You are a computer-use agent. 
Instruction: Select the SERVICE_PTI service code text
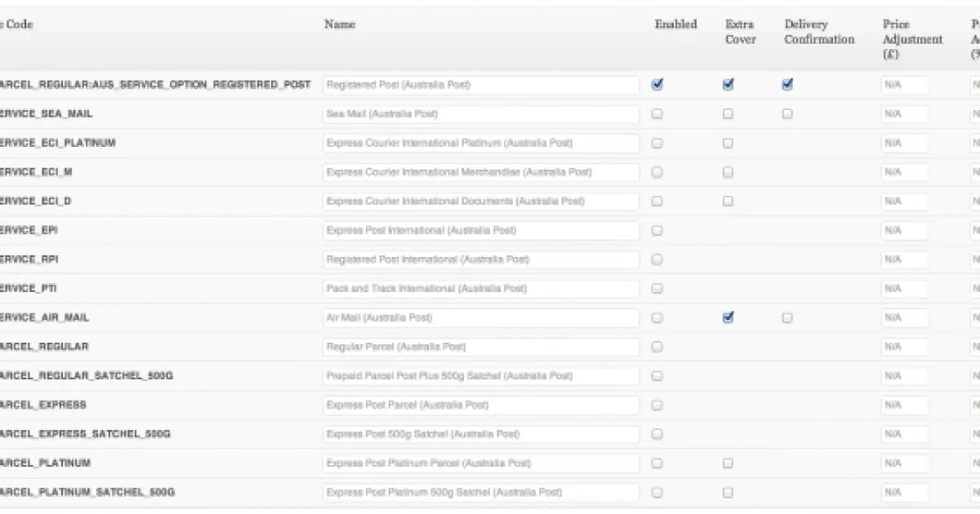pyautogui.click(x=29, y=289)
